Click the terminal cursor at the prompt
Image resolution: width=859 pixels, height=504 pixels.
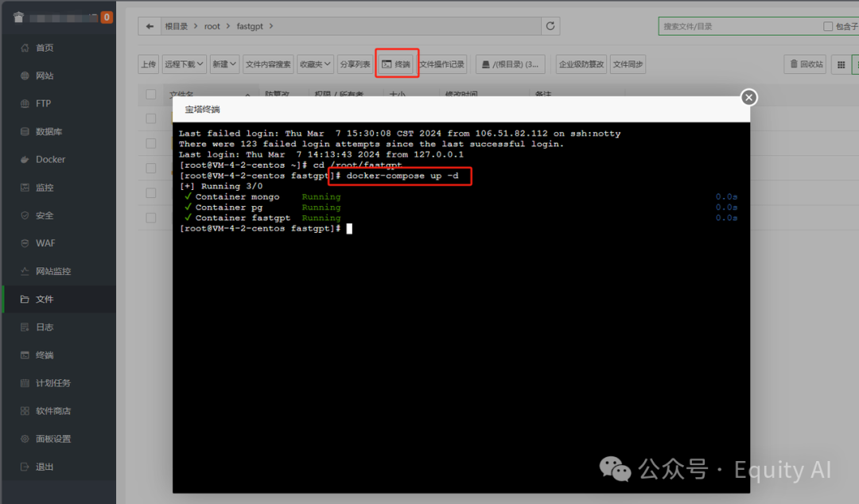click(x=349, y=228)
